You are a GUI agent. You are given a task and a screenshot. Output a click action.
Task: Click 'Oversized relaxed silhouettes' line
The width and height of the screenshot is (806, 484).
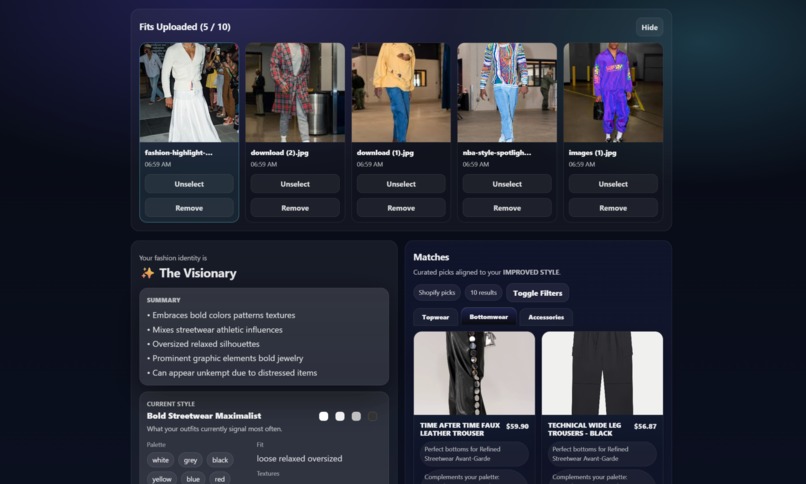[203, 344]
